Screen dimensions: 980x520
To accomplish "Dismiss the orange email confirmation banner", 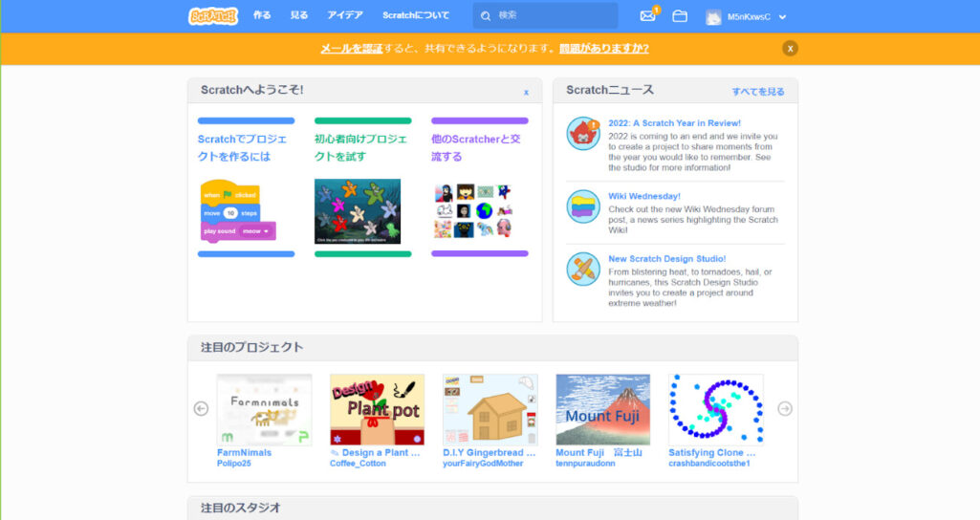I will [x=790, y=49].
